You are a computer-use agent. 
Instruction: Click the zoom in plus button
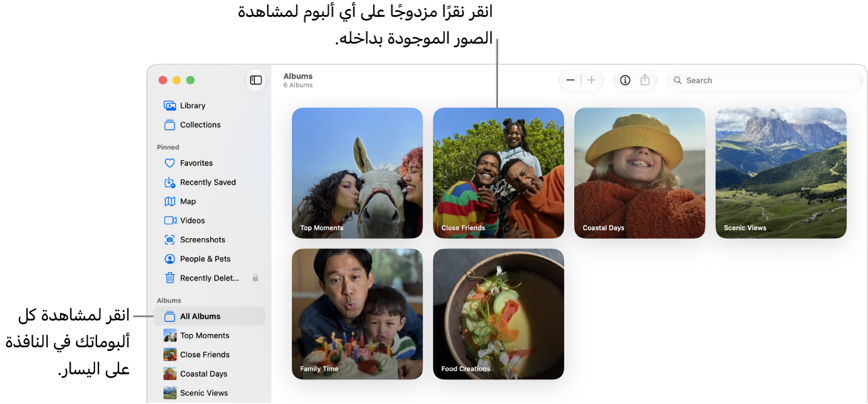tap(591, 80)
